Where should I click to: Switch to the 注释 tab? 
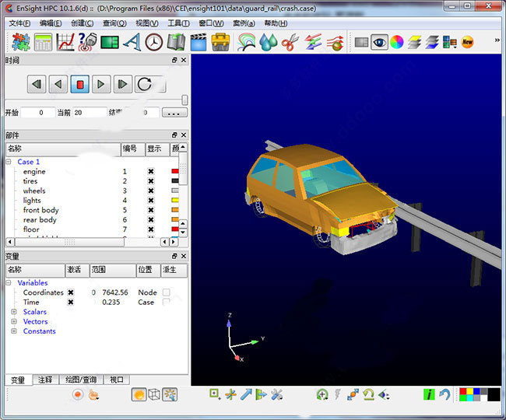point(45,380)
